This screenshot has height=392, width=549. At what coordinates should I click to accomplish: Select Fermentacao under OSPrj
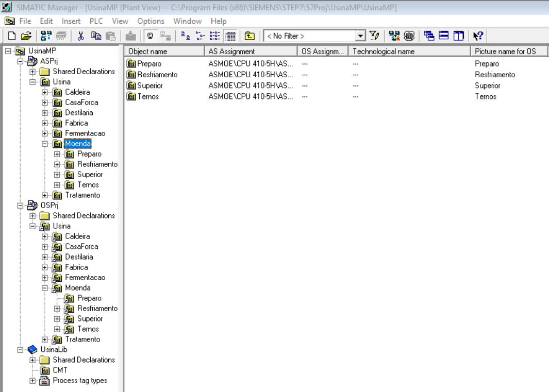85,278
